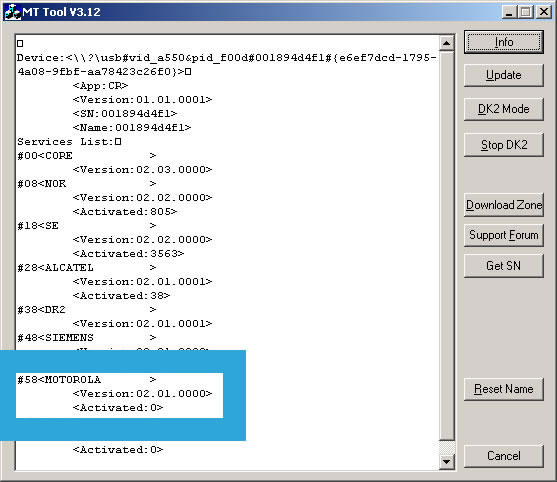Click the Stop DK2 button
The image size is (557, 482).
(x=503, y=145)
